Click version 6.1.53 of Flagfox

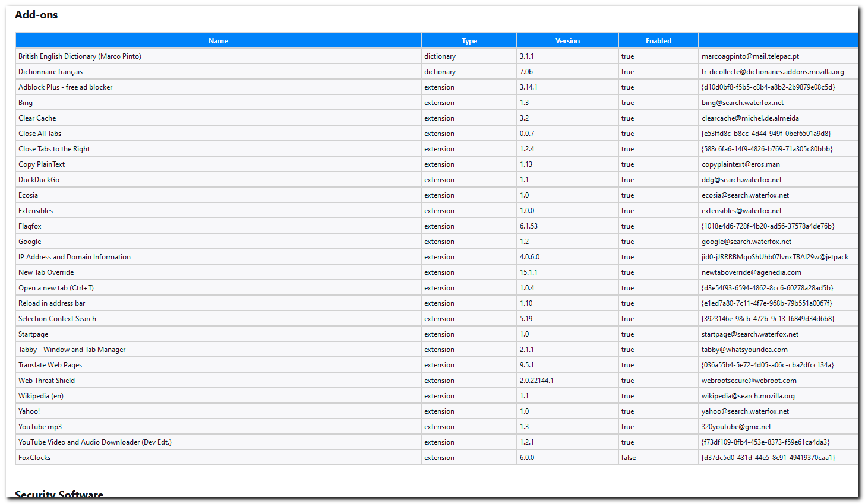(x=529, y=226)
